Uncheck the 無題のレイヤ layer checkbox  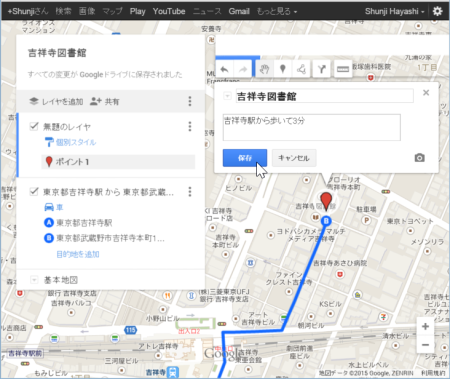point(34,126)
